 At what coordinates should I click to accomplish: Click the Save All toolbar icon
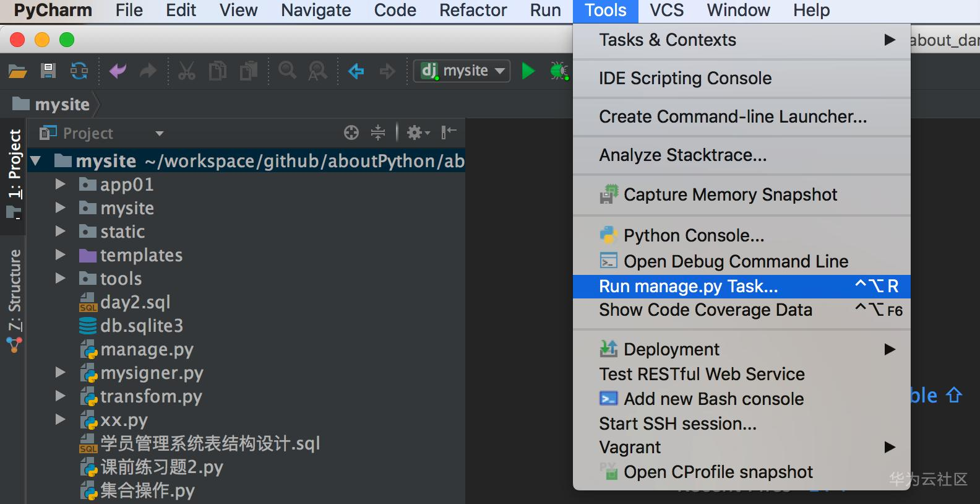click(48, 71)
